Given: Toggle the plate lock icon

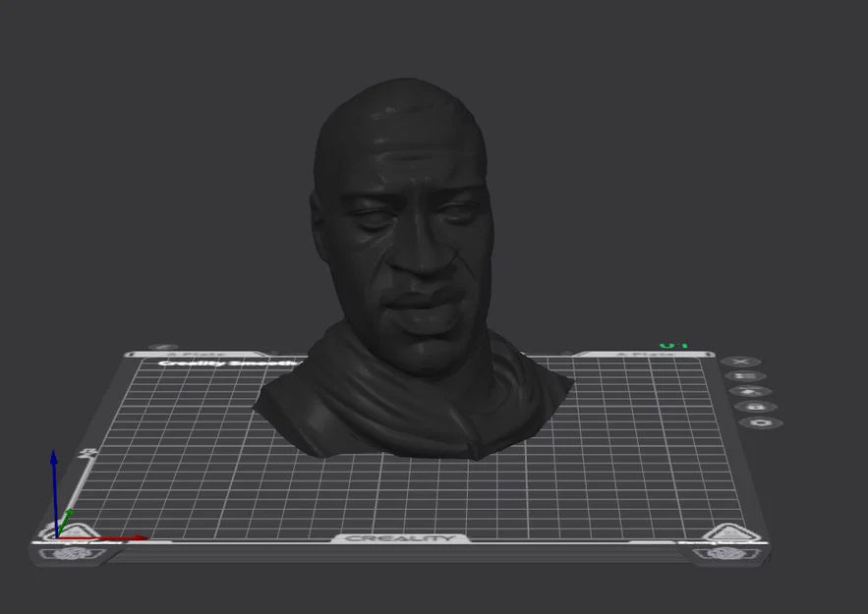Looking at the screenshot, I should [755, 407].
